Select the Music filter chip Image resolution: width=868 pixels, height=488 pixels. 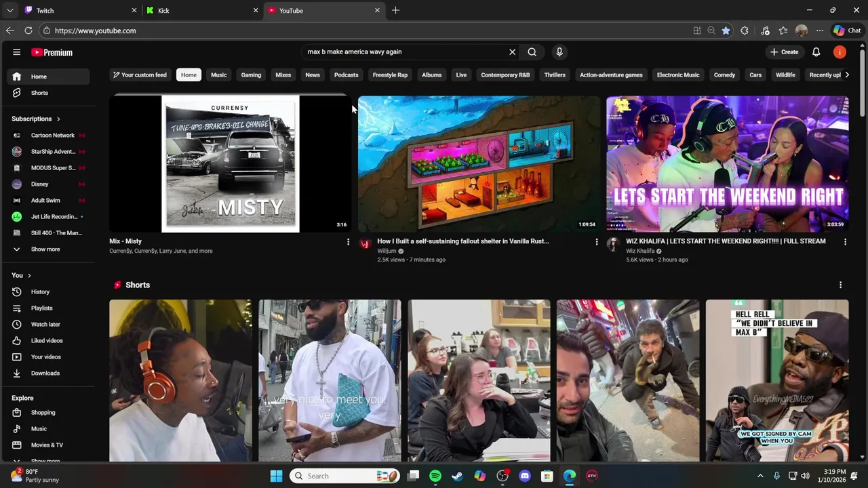point(218,75)
